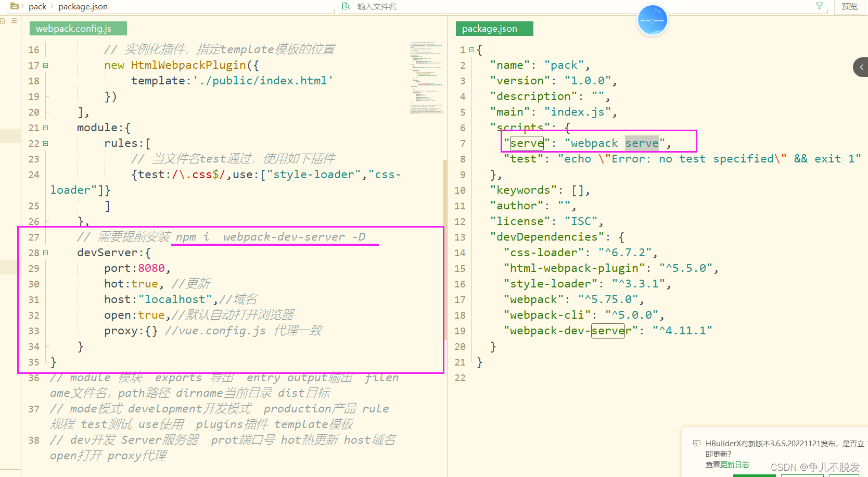Image resolution: width=868 pixels, height=477 pixels.
Task: Click the filter funnel icon
Action: point(819,6)
